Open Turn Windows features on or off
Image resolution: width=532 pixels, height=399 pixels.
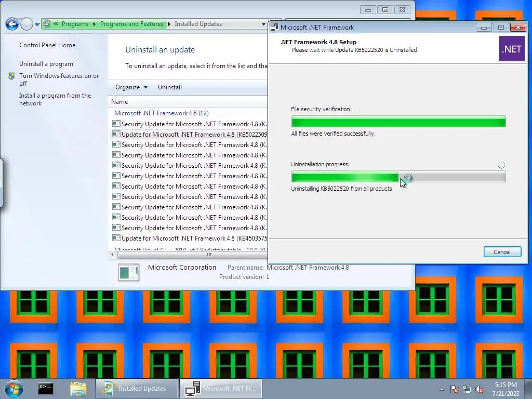[59, 79]
